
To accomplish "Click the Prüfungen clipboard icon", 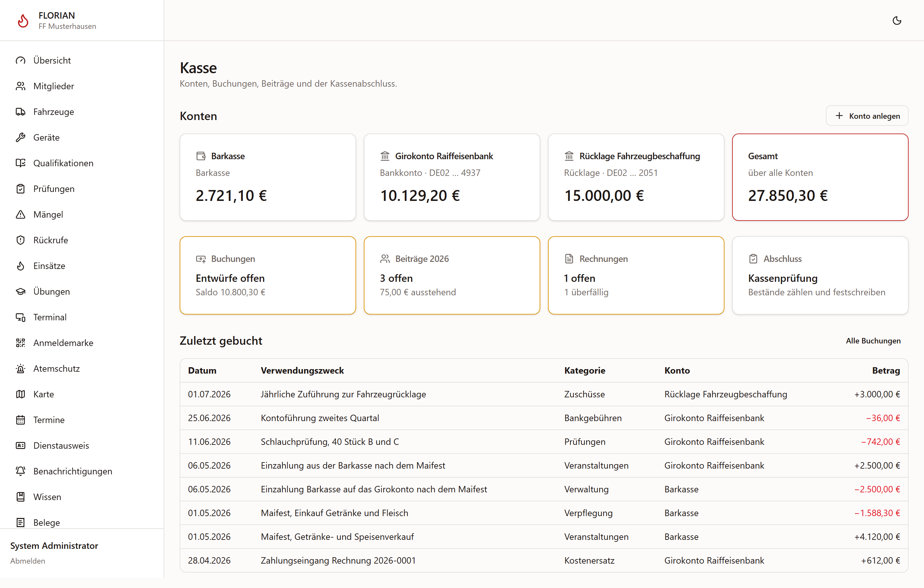I will point(20,189).
